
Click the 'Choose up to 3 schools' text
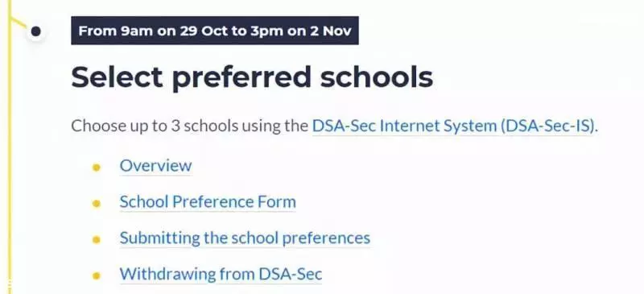coord(154,126)
